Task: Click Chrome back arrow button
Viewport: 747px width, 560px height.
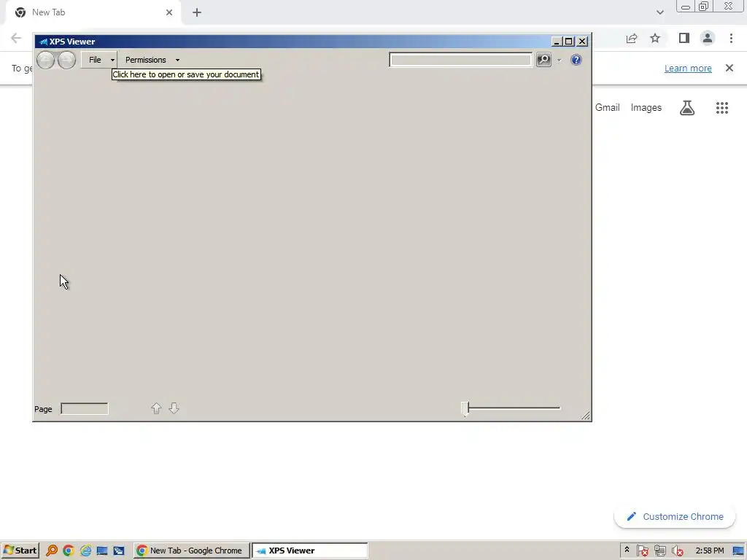Action: tap(16, 38)
